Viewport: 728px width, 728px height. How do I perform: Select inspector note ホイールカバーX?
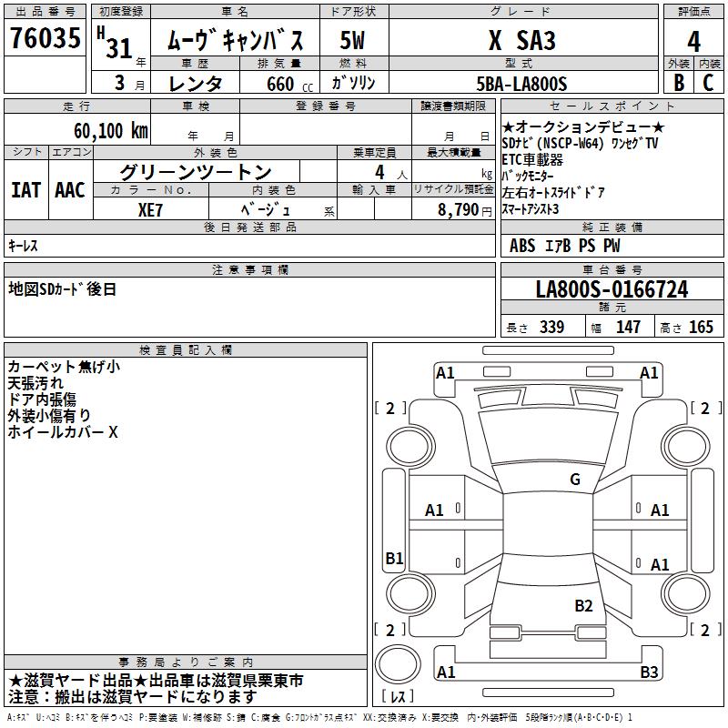click(x=63, y=432)
